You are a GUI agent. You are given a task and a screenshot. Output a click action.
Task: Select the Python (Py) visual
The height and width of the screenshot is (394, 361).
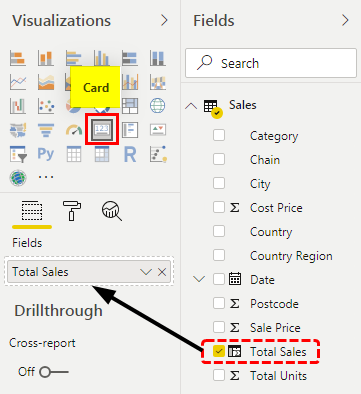46,154
